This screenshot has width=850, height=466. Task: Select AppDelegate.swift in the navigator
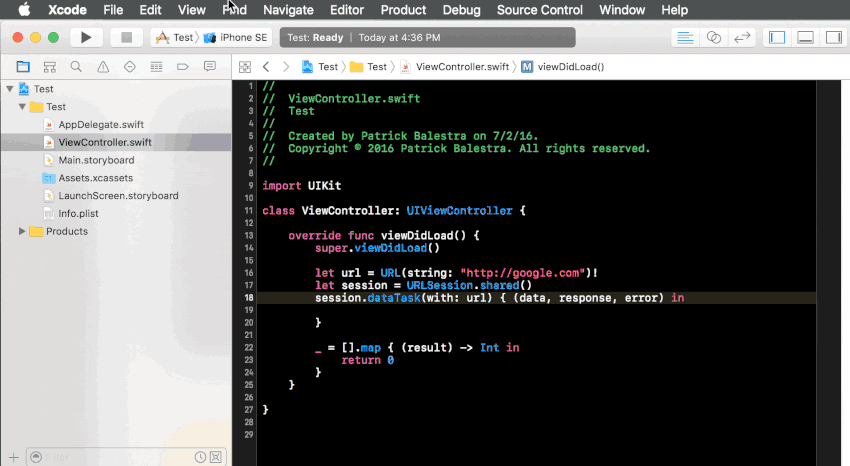click(101, 125)
